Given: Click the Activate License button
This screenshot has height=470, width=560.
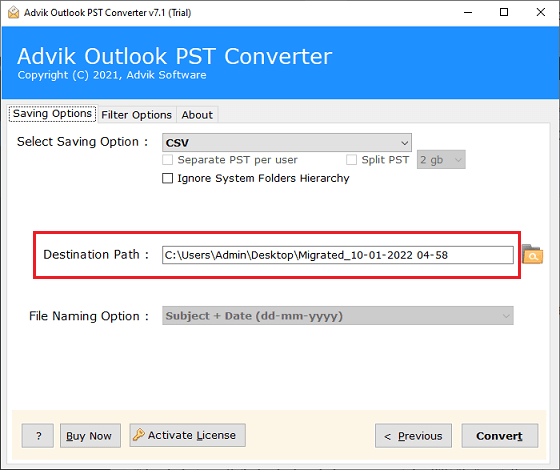Looking at the screenshot, I should 187,435.
